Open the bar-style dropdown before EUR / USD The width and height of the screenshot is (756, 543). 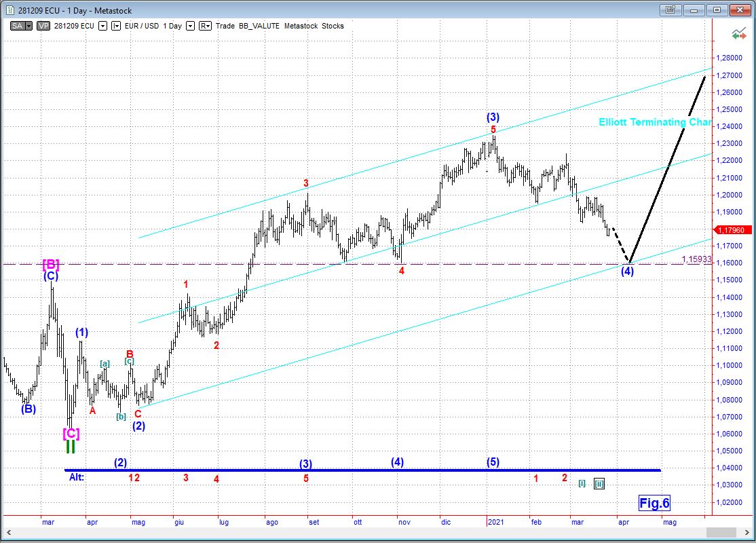116,26
